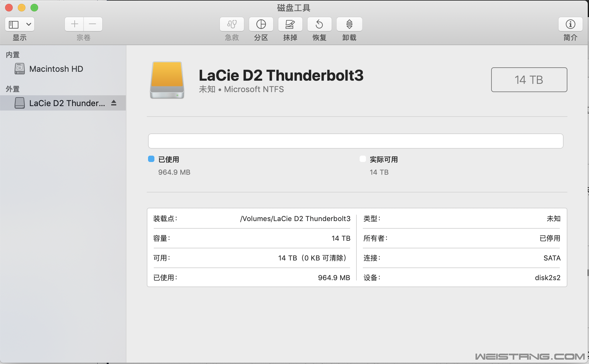The height and width of the screenshot is (364, 589).
Task: Click the device identifier disk2s2
Action: click(548, 278)
